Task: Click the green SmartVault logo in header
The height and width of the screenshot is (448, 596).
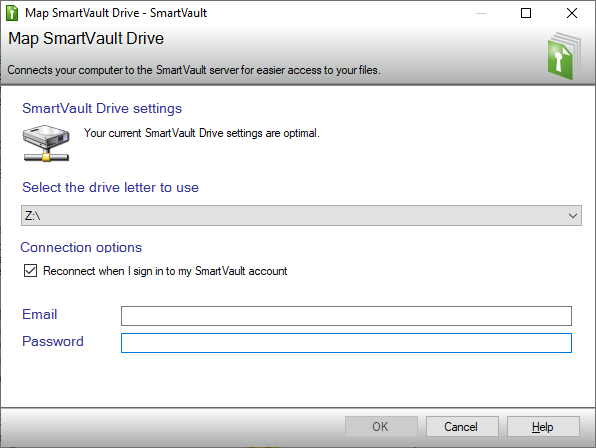Action: pyautogui.click(x=564, y=56)
